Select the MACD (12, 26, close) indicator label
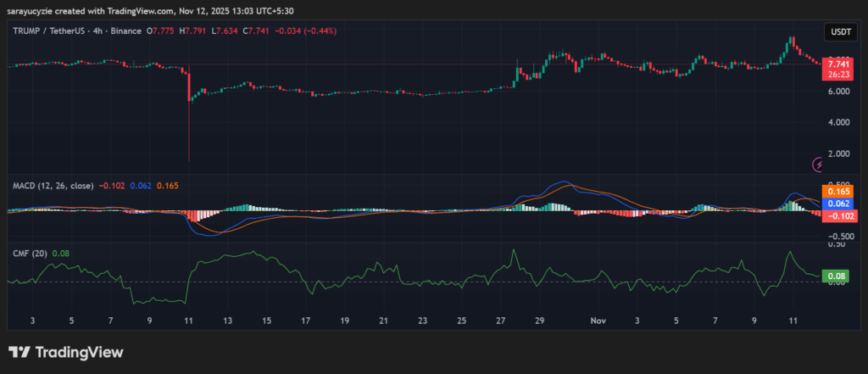 pyautogui.click(x=52, y=185)
